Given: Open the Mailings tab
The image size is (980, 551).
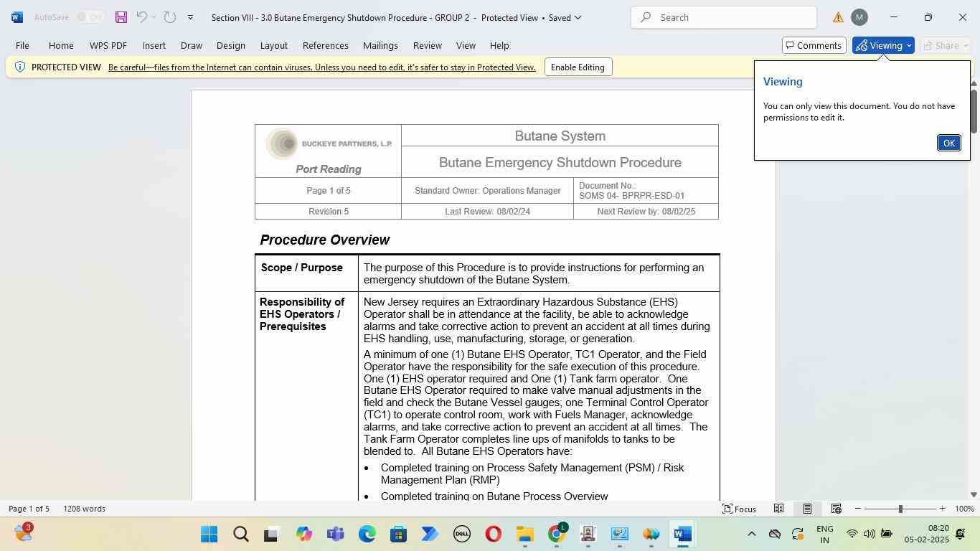Looking at the screenshot, I should coord(380,45).
